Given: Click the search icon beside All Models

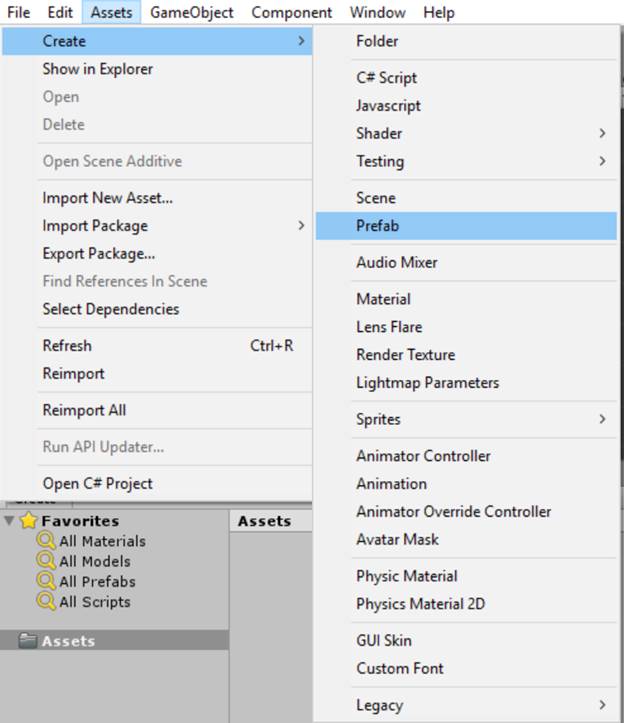Looking at the screenshot, I should point(46,561).
